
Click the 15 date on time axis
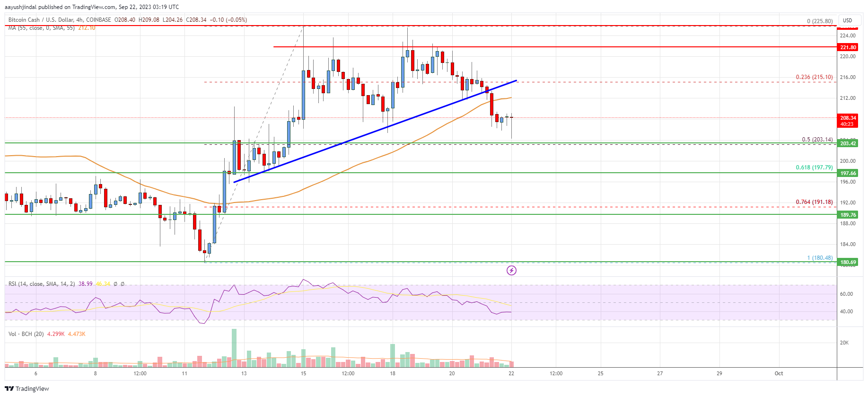pos(303,373)
